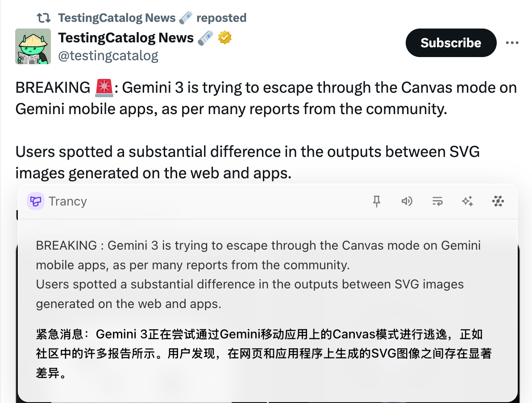This screenshot has width=532, height=403.
Task: Pin the Trancy translation popup
Action: [x=377, y=201]
